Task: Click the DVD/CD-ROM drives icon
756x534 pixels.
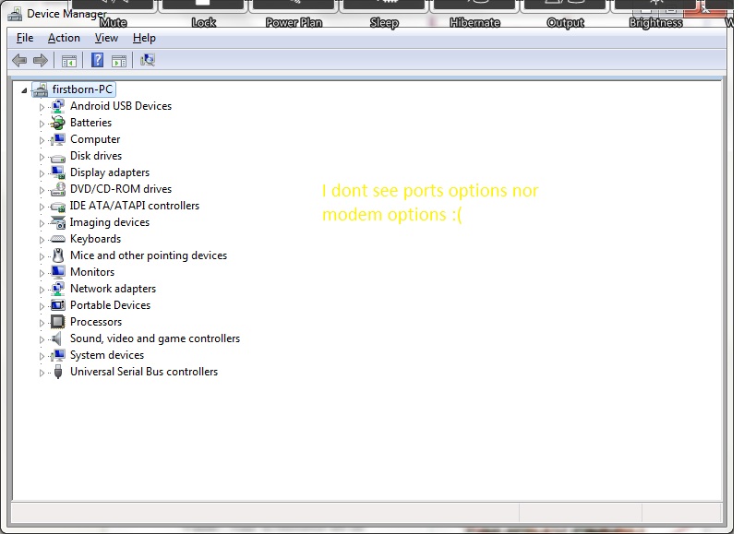Action: coord(58,189)
